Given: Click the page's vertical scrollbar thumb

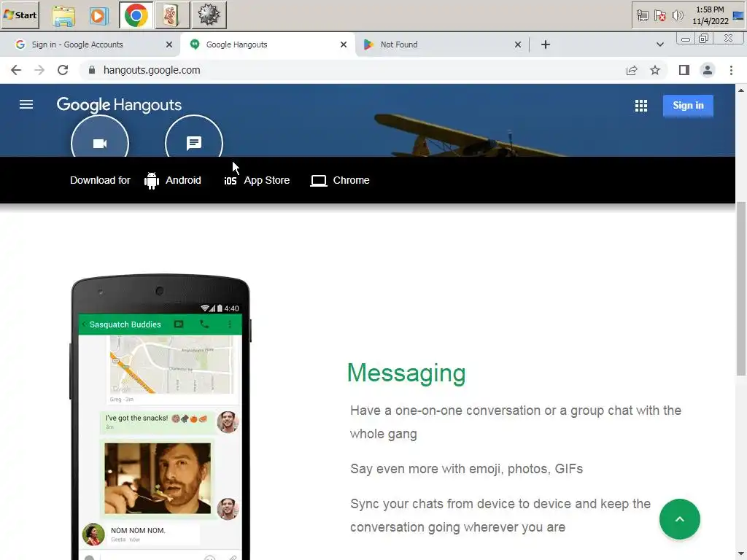Looking at the screenshot, I should pos(741,289).
